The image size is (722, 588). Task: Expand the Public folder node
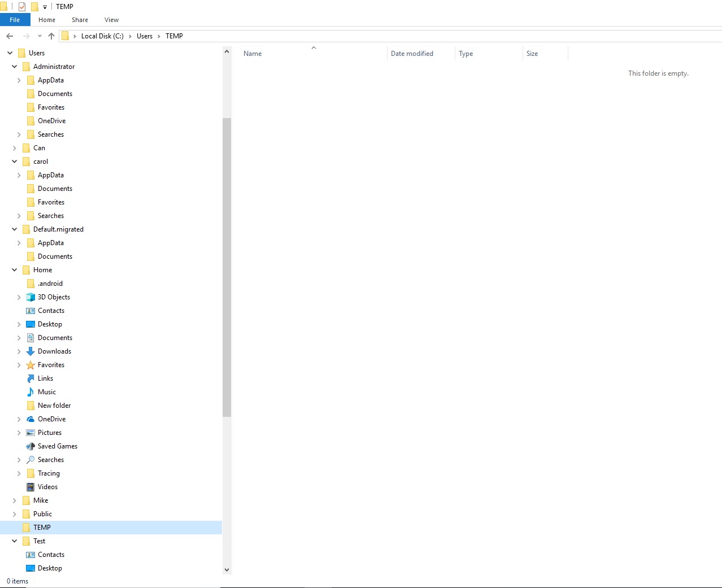pyautogui.click(x=14, y=514)
